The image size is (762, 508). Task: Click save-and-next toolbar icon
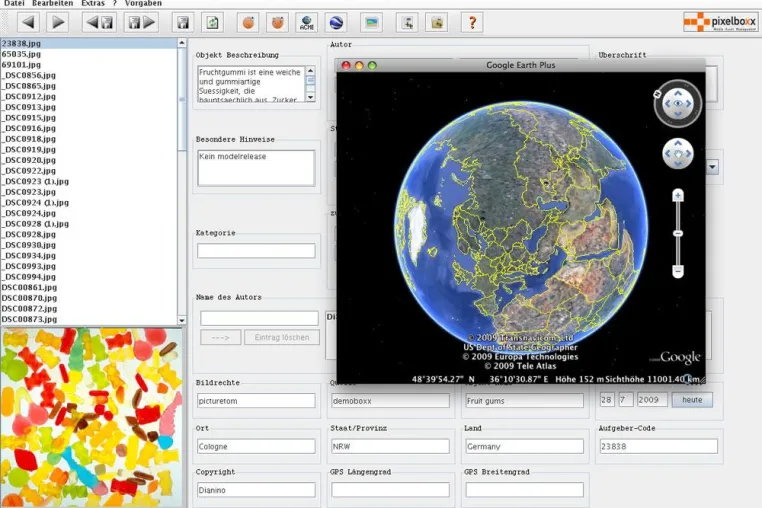(x=141, y=22)
